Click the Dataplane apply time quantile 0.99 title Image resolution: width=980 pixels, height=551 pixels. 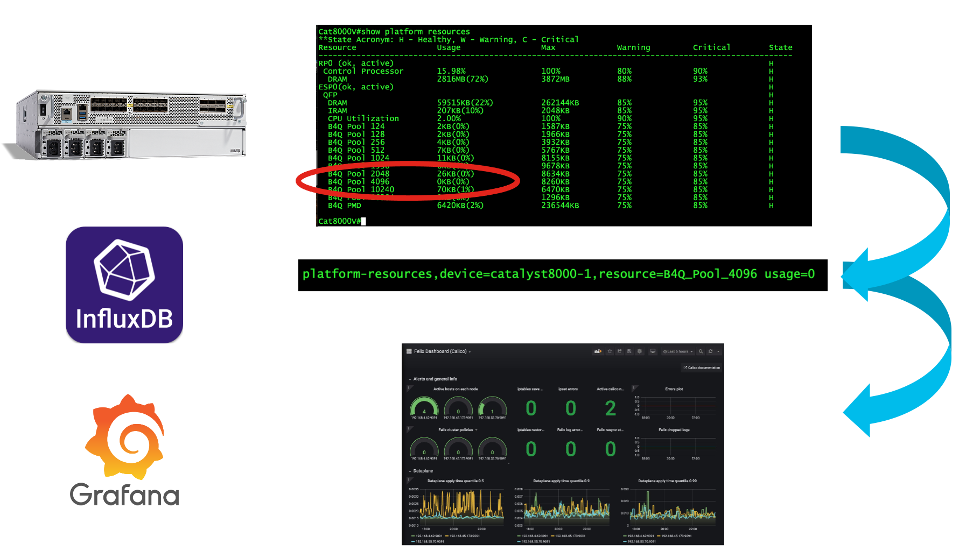(667, 481)
